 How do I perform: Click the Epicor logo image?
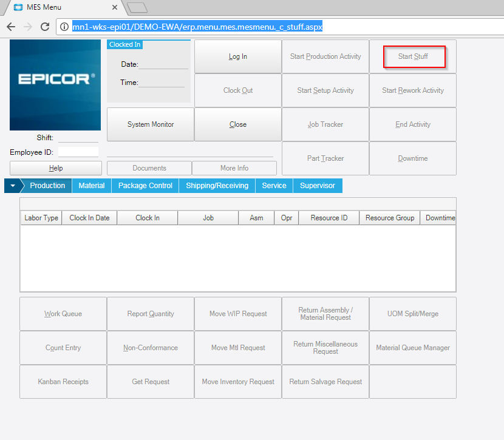coord(55,85)
